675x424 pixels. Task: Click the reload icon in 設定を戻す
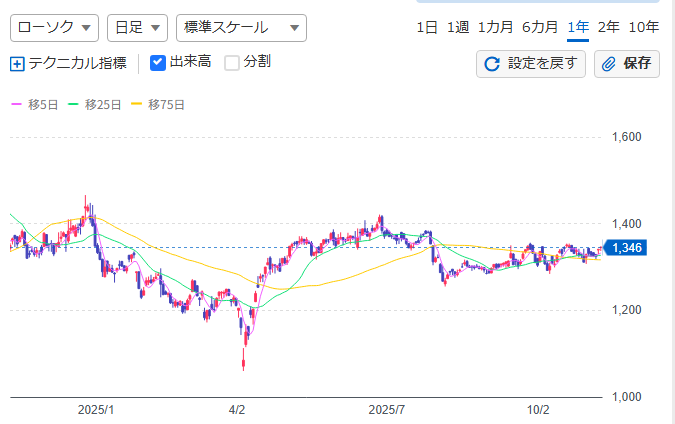pyautogui.click(x=492, y=64)
